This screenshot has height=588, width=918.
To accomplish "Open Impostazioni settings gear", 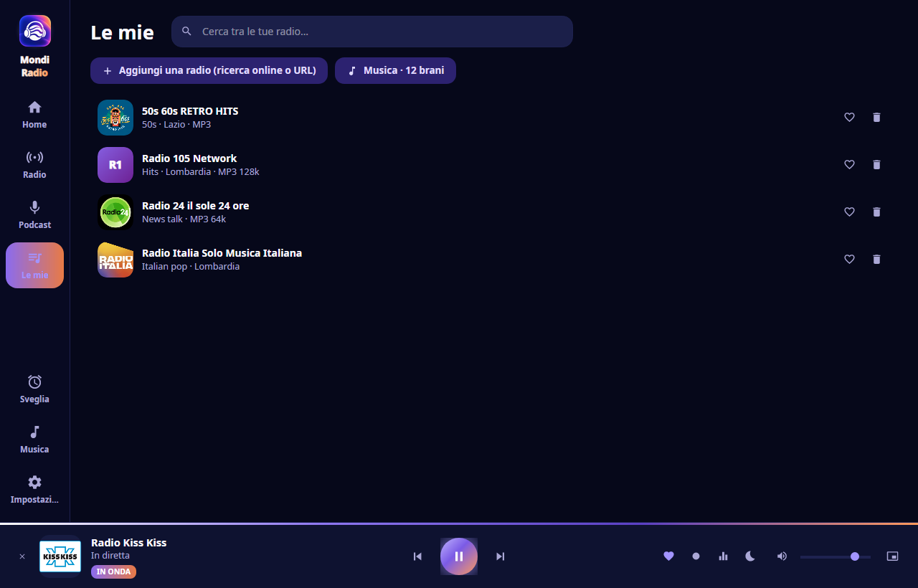I will pos(34,490).
